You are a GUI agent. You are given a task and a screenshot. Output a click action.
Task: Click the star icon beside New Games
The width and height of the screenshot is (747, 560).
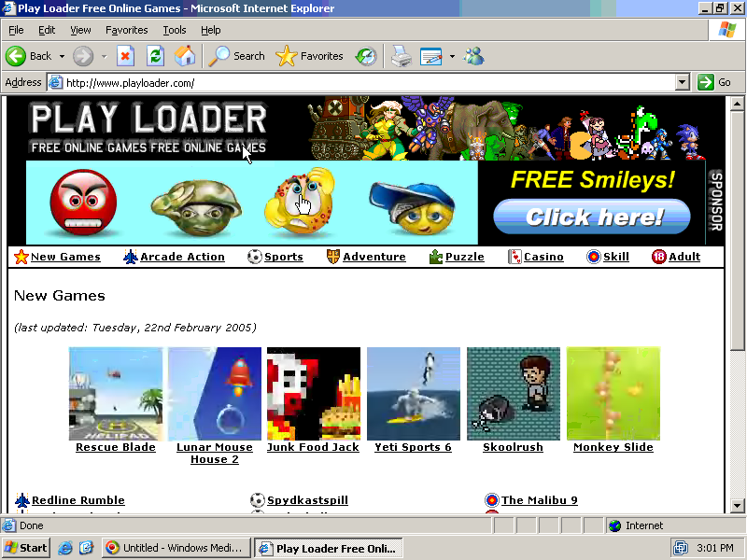(x=21, y=257)
